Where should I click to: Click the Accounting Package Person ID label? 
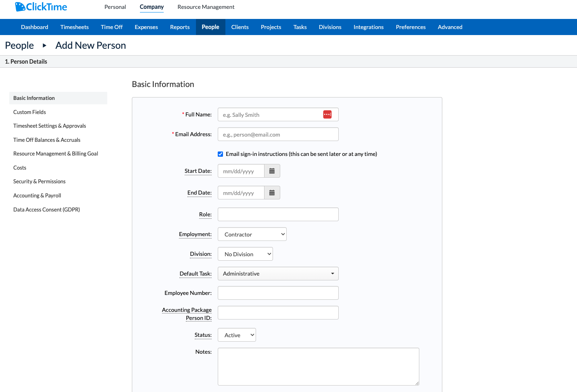click(187, 314)
